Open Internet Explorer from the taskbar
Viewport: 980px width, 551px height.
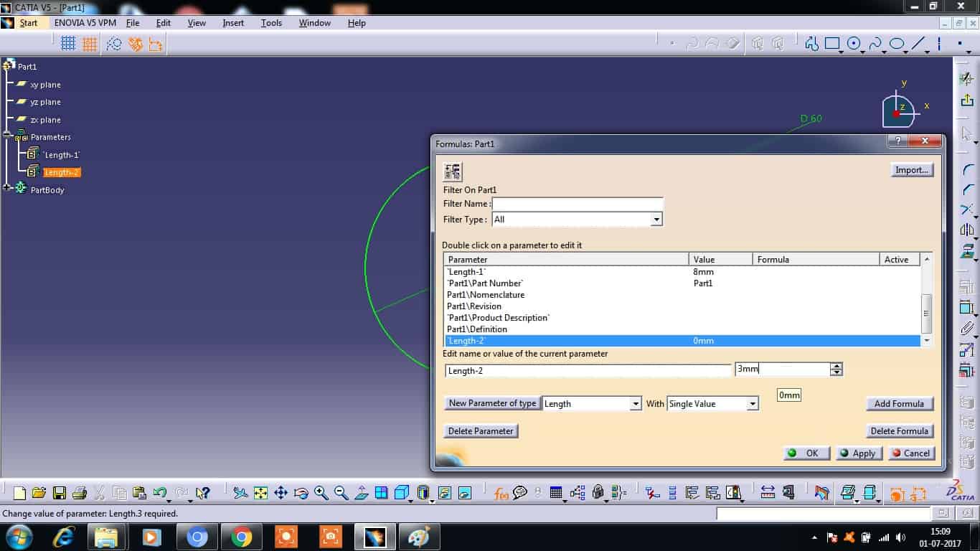click(x=65, y=537)
